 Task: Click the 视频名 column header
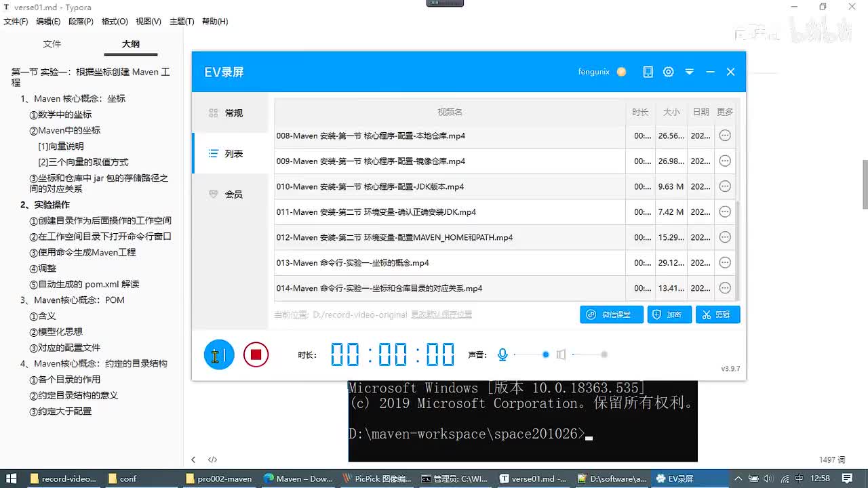point(450,112)
